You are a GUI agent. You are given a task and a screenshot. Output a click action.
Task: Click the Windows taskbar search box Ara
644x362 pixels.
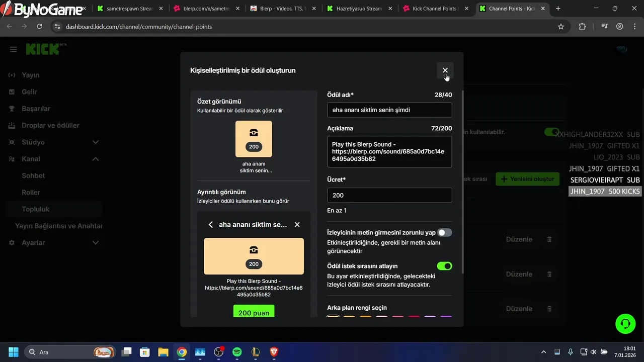(70, 352)
